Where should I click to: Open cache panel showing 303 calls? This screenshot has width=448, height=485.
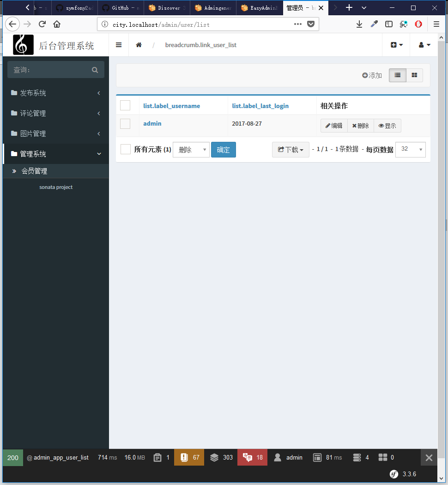pos(221,457)
